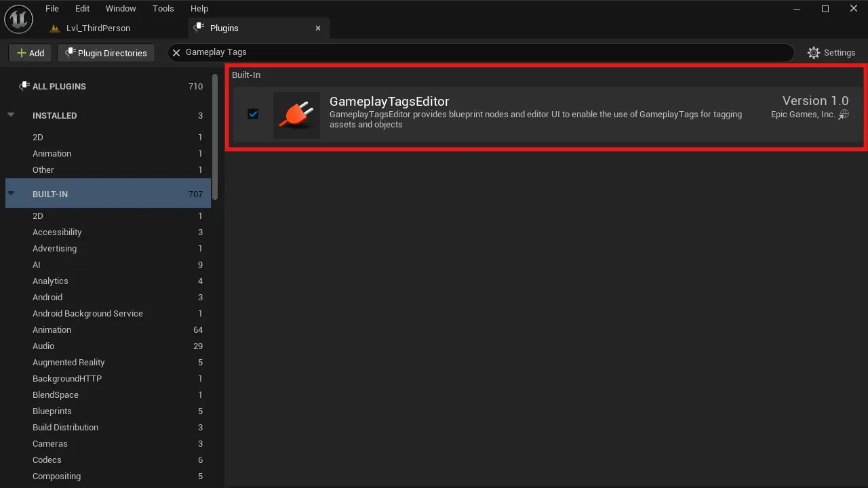The width and height of the screenshot is (868, 488).
Task: Click the plus icon on Add button
Action: pyautogui.click(x=21, y=53)
